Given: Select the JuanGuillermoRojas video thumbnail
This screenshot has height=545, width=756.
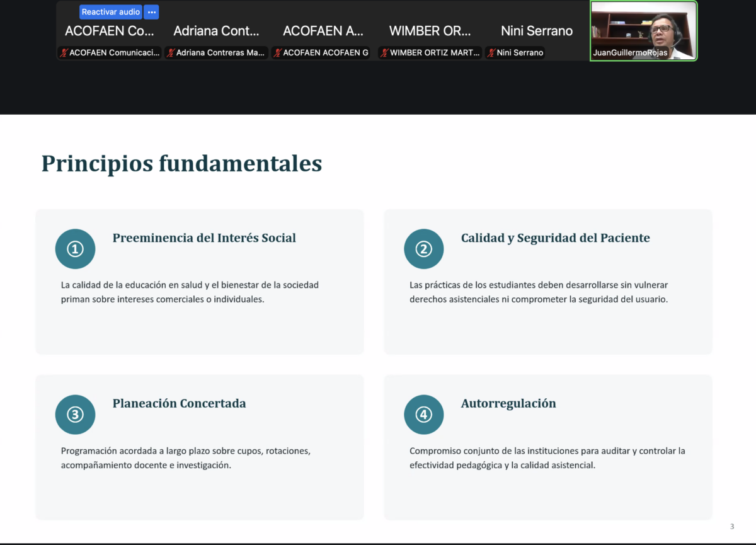Looking at the screenshot, I should pos(644,31).
